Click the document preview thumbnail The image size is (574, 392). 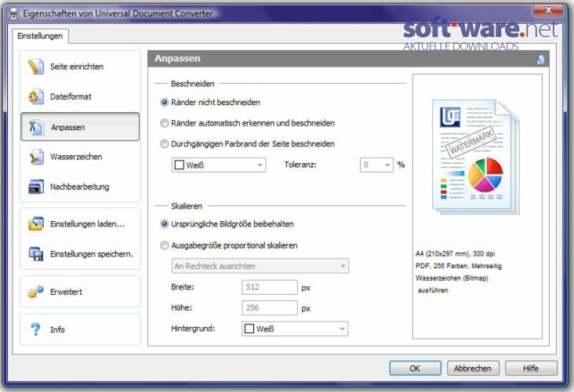click(x=476, y=157)
